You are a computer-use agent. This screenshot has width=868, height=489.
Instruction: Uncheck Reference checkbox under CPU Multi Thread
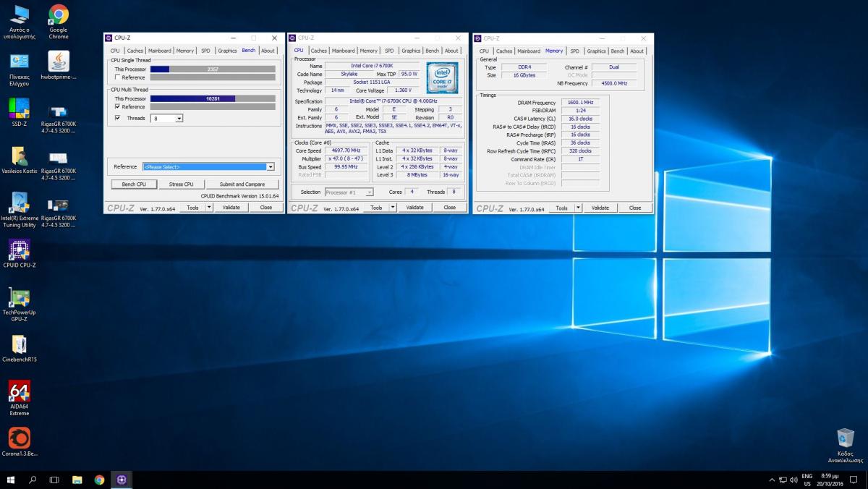(117, 106)
